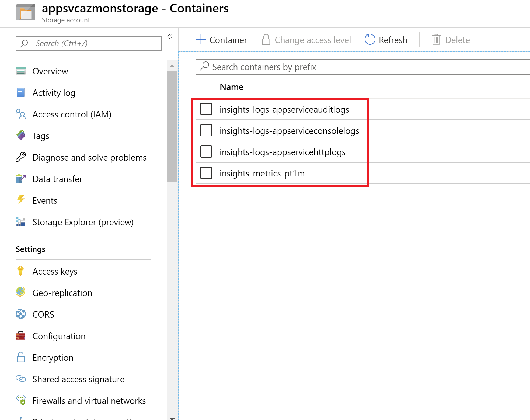Click the Access keys key icon
The height and width of the screenshot is (420, 530).
tap(20, 271)
